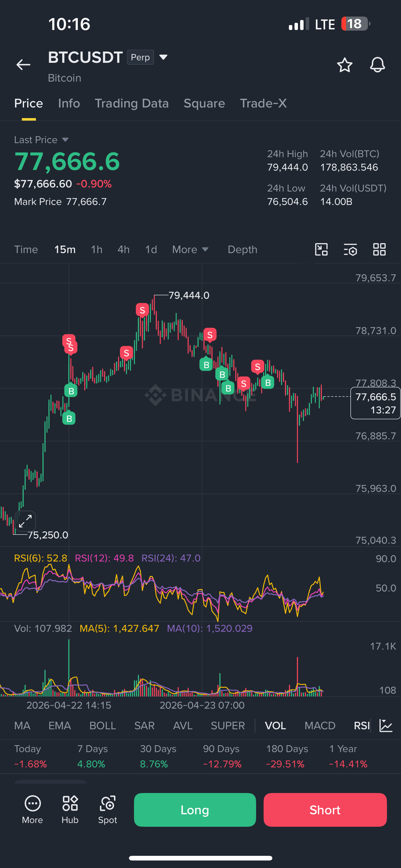
Task: Tap the RSI(6): 52.8 readout
Action: click(41, 558)
